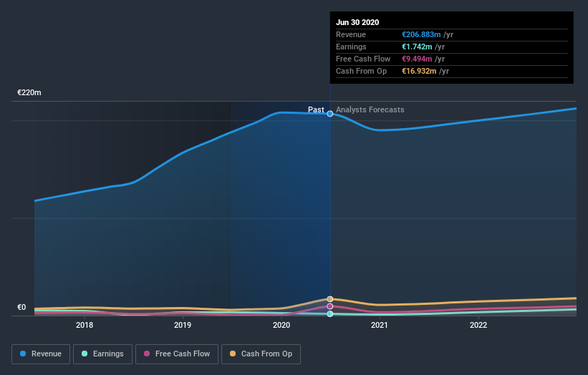Click the Earnings teal data point
588x375 pixels.
(x=330, y=314)
